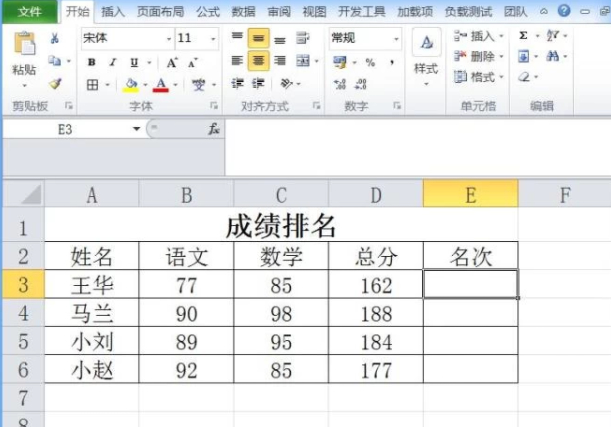Switch to the 公式 tab
This screenshot has width=611, height=427.
pyautogui.click(x=208, y=12)
